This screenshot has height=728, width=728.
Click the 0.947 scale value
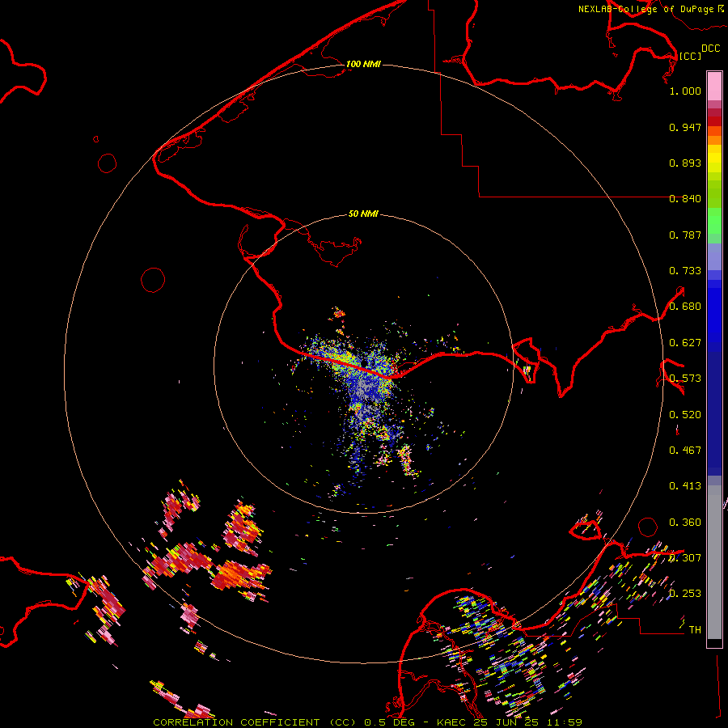(x=685, y=127)
